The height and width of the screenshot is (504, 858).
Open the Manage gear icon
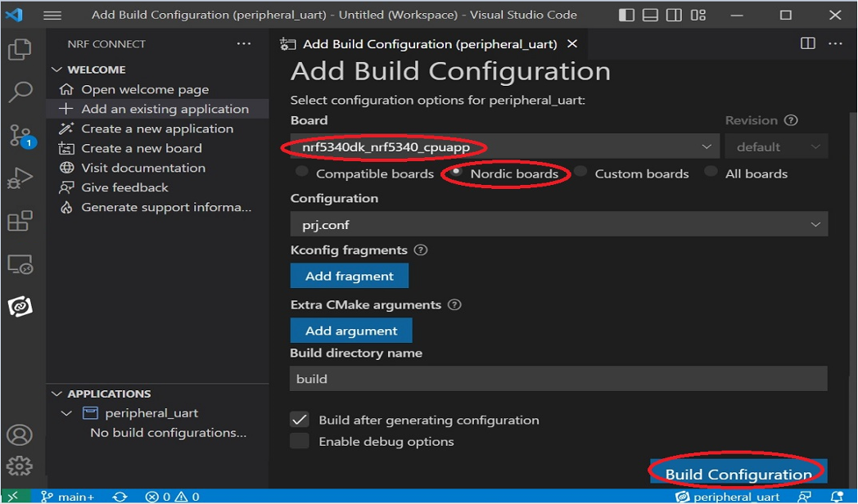tap(20, 466)
